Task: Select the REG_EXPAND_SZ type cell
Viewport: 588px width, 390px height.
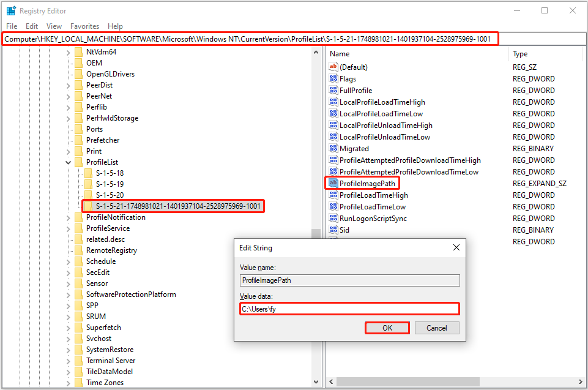Action: point(540,184)
